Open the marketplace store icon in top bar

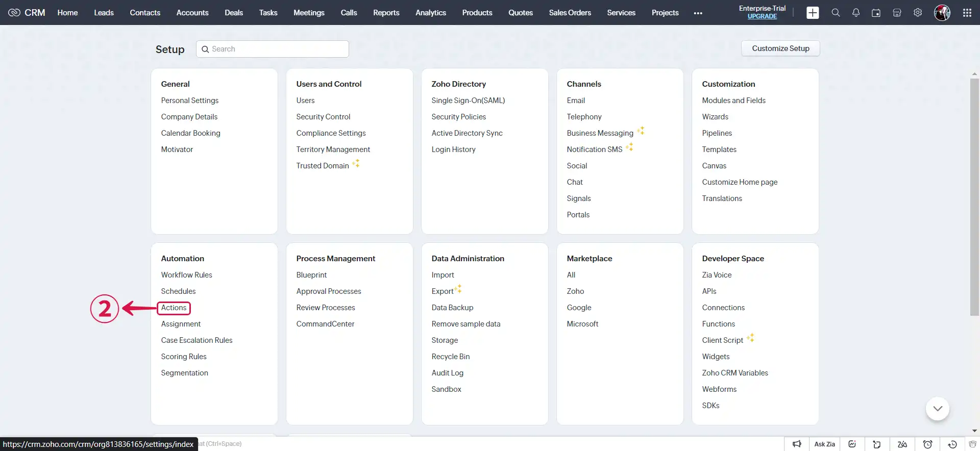897,13
